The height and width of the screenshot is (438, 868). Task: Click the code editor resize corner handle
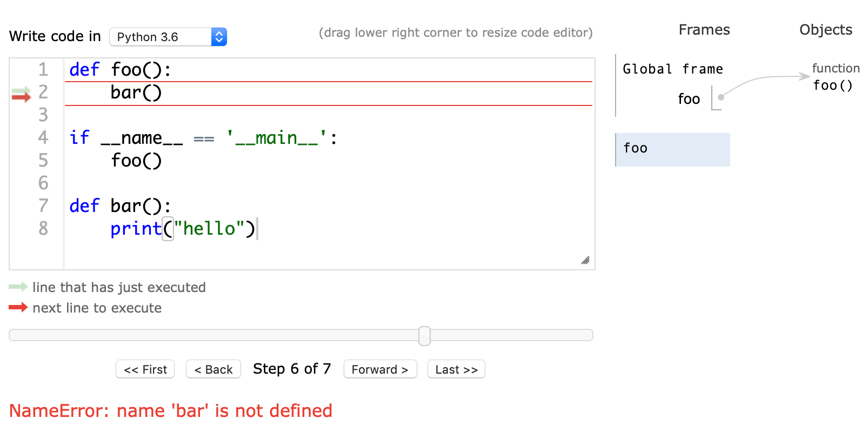[x=585, y=261]
